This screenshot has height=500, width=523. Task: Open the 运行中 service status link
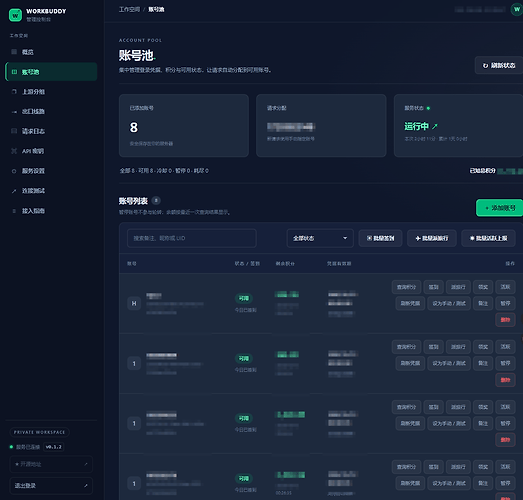point(421,126)
